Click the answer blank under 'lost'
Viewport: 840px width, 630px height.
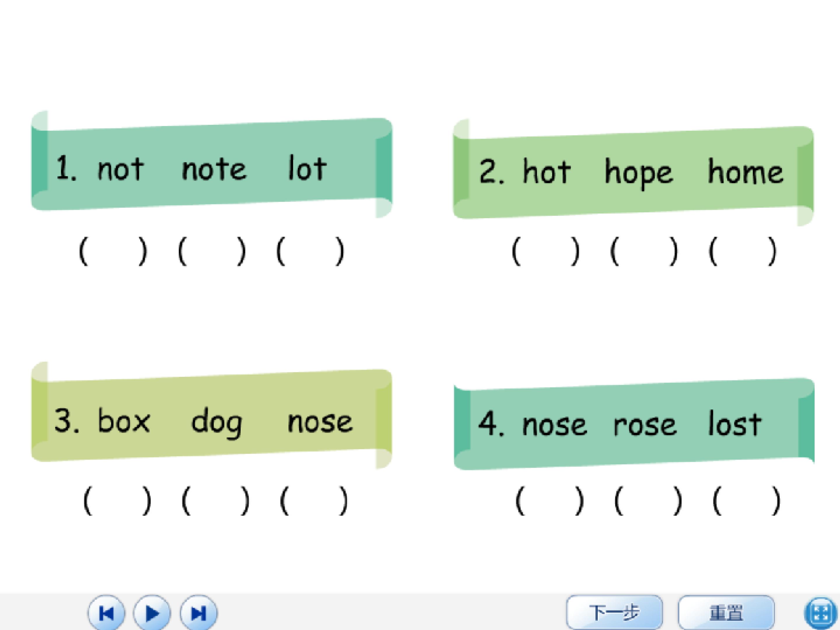[x=747, y=501]
